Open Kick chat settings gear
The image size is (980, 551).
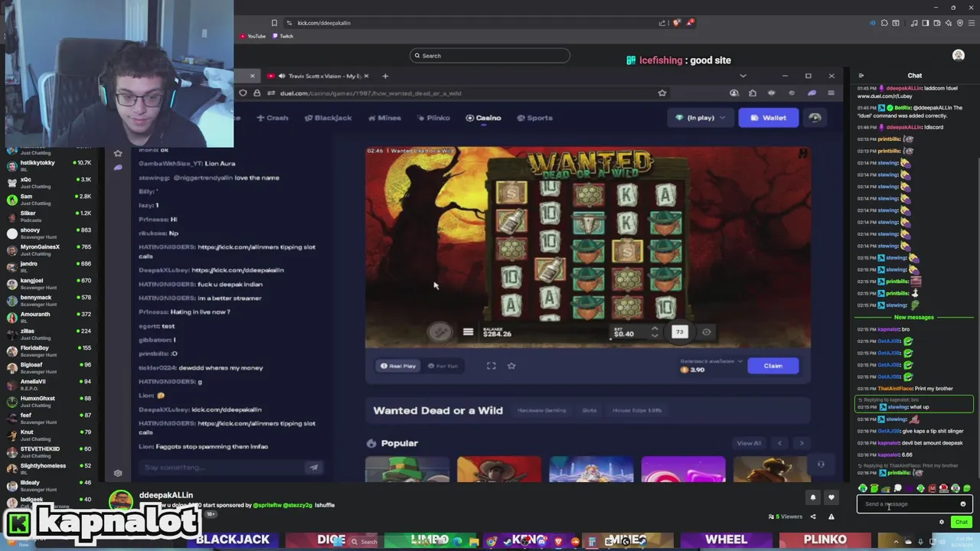942,522
